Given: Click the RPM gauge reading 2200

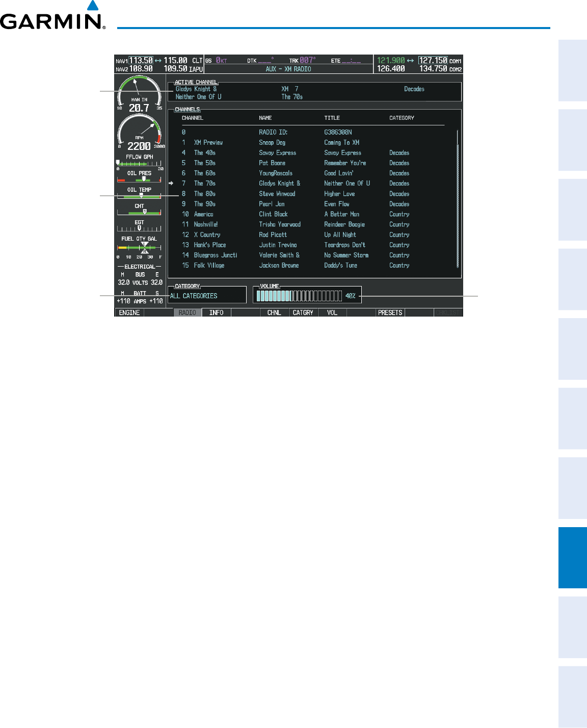Looking at the screenshot, I should [139, 132].
